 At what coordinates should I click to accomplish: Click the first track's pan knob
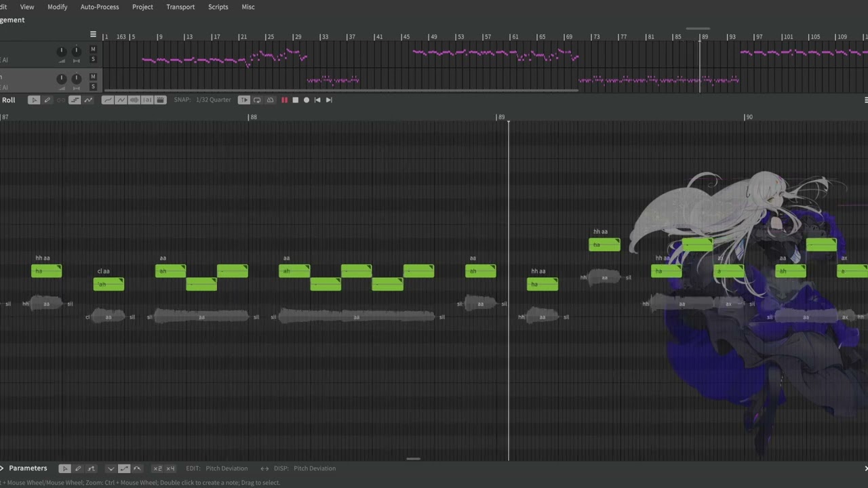(76, 51)
